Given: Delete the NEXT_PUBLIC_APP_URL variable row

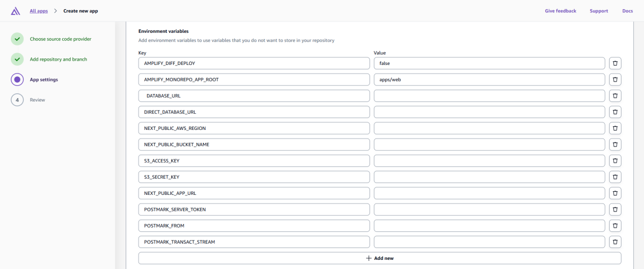Looking at the screenshot, I should (615, 193).
